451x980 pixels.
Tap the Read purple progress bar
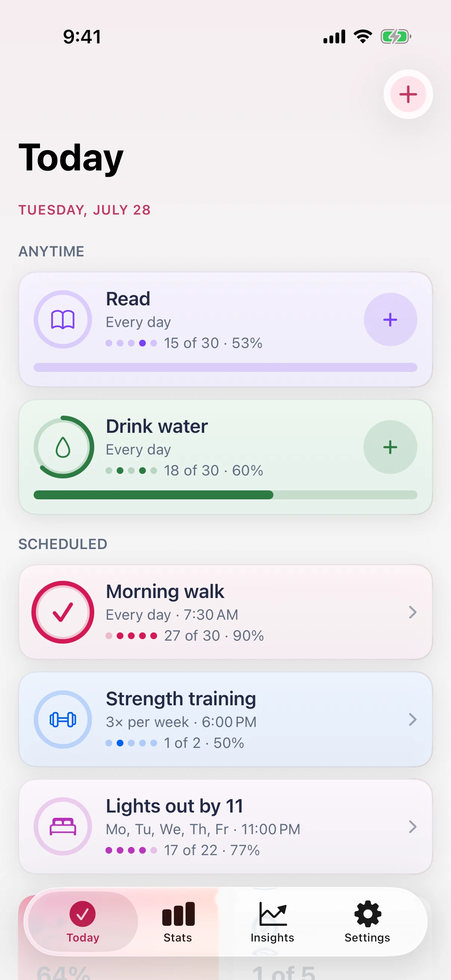[225, 367]
